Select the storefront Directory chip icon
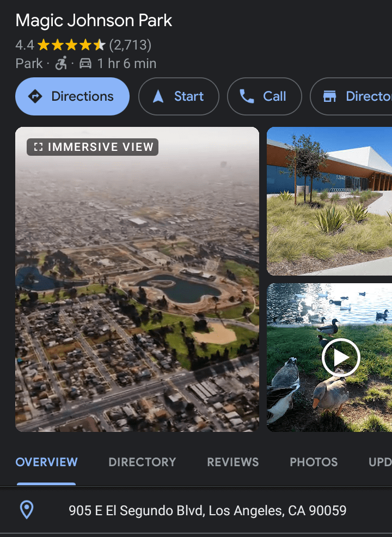The width and height of the screenshot is (392, 537). pyautogui.click(x=329, y=96)
